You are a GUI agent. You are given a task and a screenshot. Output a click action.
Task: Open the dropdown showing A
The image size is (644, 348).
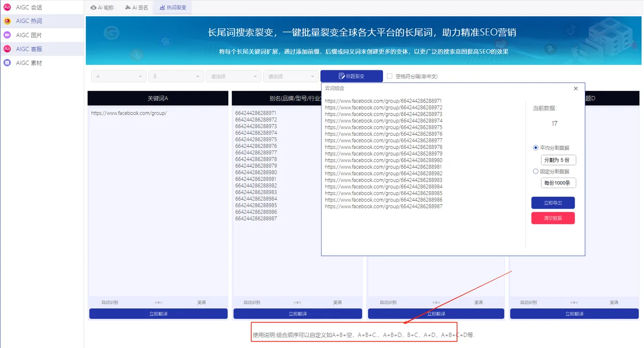[119, 76]
